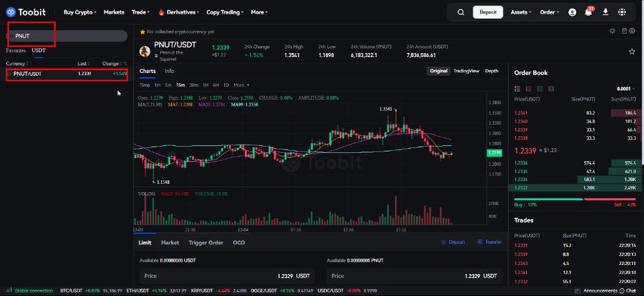Click the sell Price input under Available PNUT
This screenshot has width=644, height=296.
[x=414, y=276]
